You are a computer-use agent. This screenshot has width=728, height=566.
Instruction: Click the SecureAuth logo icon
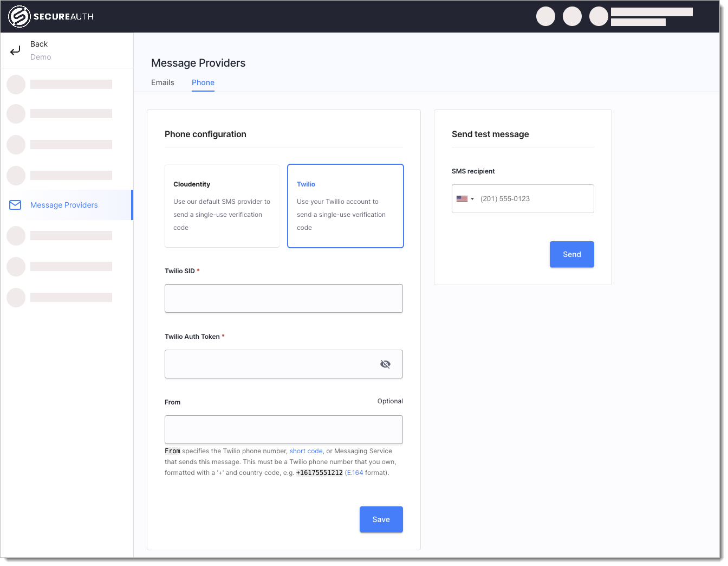19,16
